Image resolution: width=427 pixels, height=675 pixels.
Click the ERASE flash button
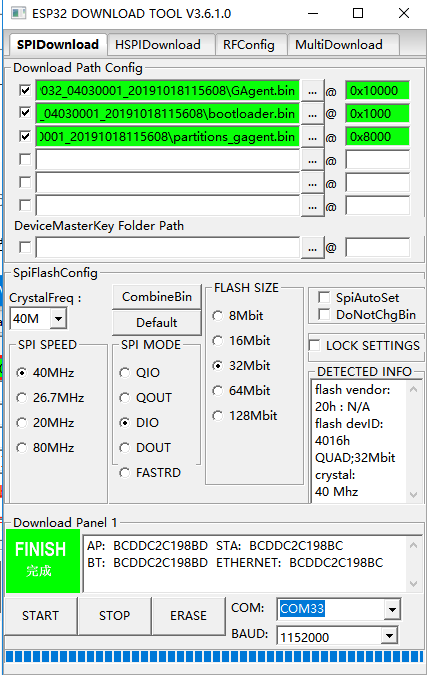click(x=188, y=616)
